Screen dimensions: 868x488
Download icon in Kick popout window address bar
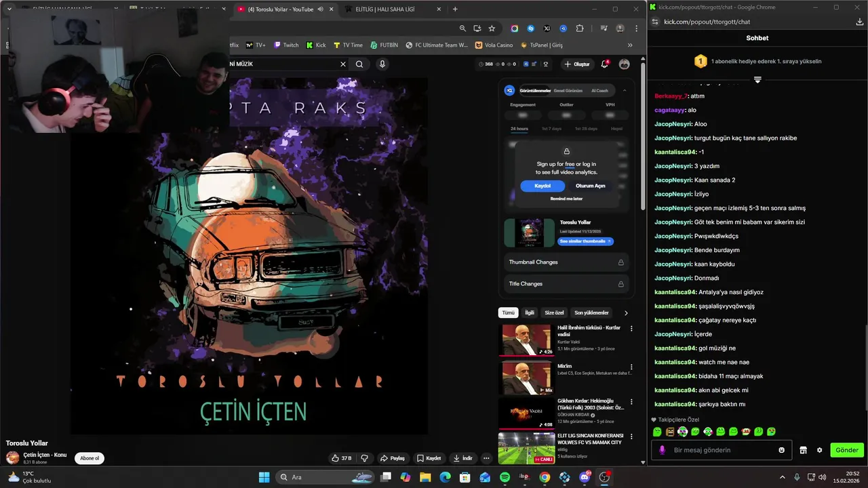click(x=860, y=22)
